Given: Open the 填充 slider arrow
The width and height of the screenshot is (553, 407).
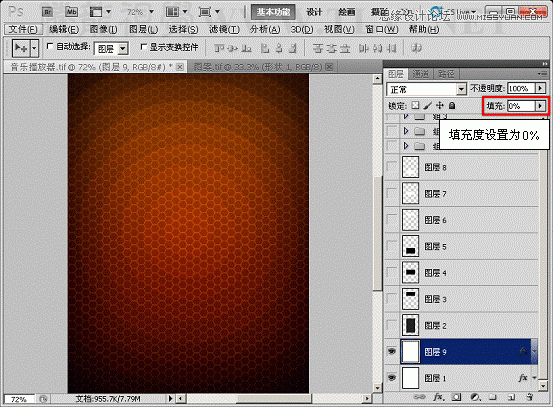Looking at the screenshot, I should coord(540,106).
